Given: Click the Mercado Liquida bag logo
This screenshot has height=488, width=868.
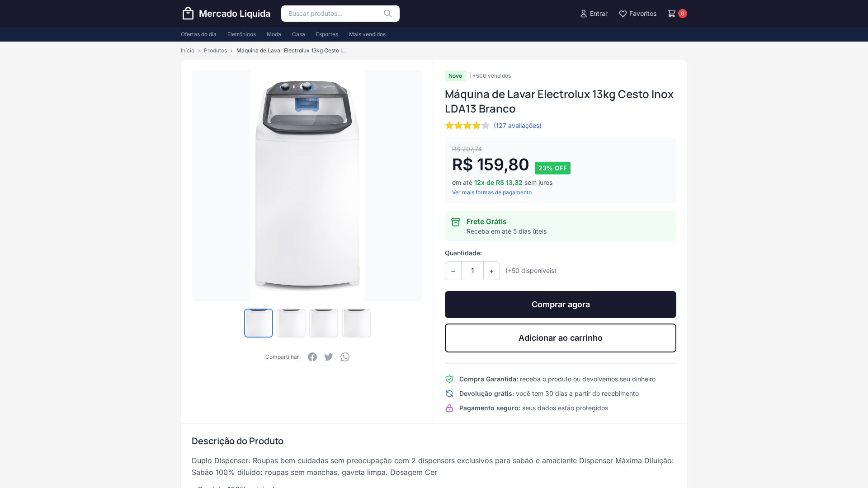Looking at the screenshot, I should tap(188, 14).
